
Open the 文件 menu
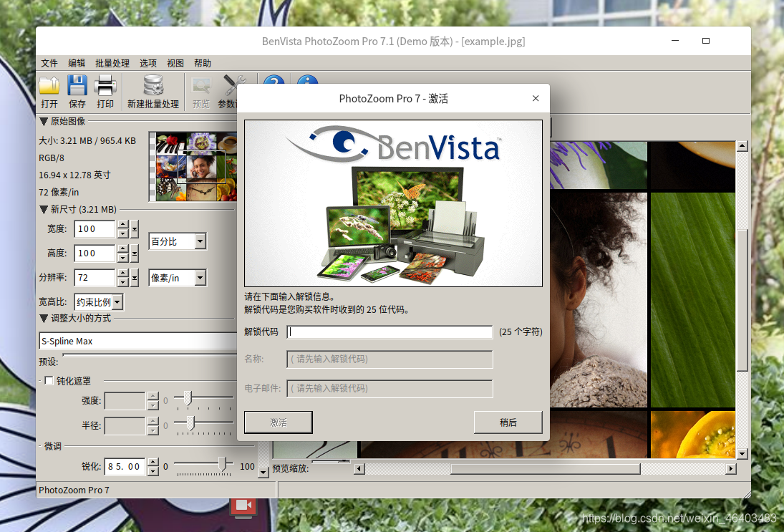click(49, 63)
